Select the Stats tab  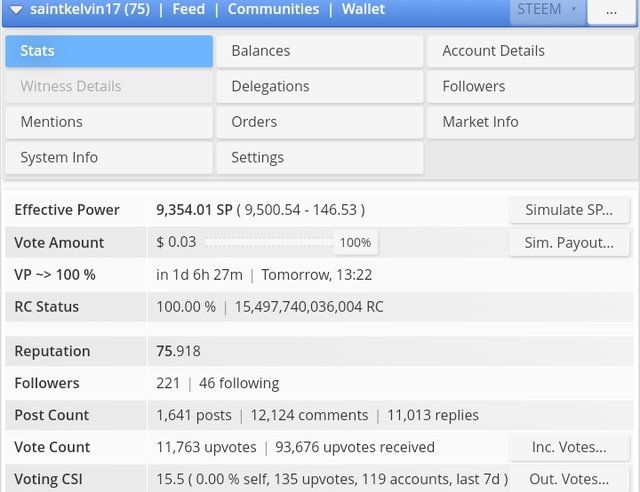(109, 51)
